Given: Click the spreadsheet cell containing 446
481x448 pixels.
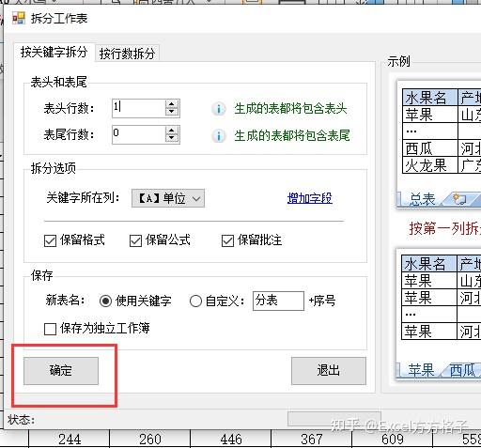Looking at the screenshot, I should 231,440.
